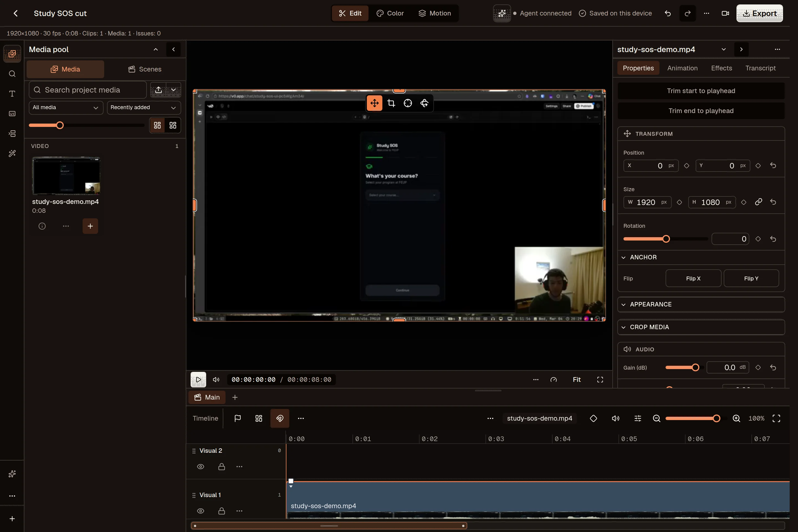Click the Search project media field
Viewport: 798px width, 532px height.
click(x=88, y=90)
